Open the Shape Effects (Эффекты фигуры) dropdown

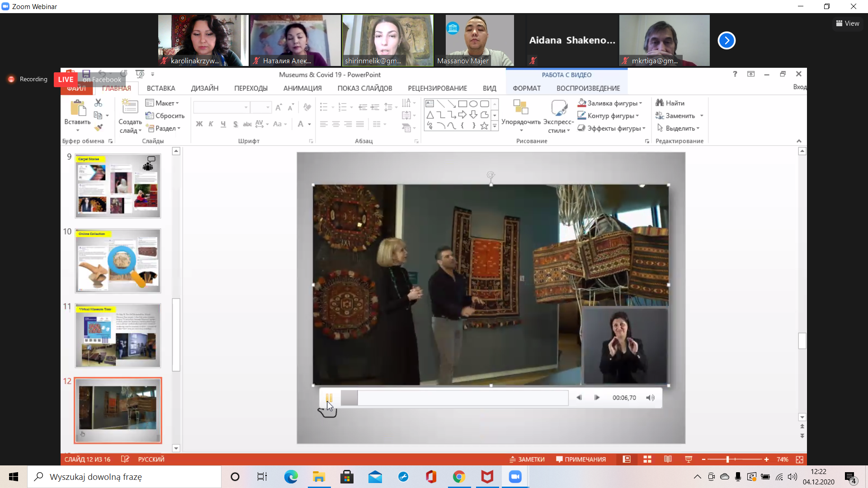tap(612, 128)
